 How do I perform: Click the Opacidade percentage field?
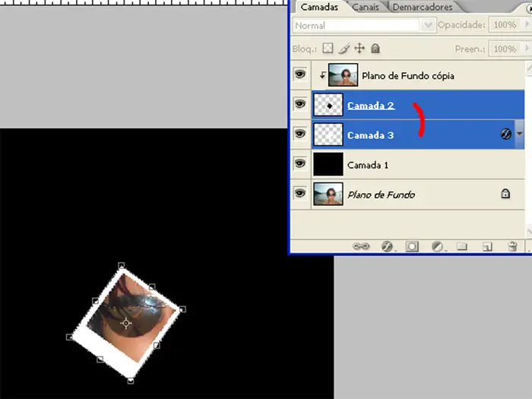(x=504, y=26)
